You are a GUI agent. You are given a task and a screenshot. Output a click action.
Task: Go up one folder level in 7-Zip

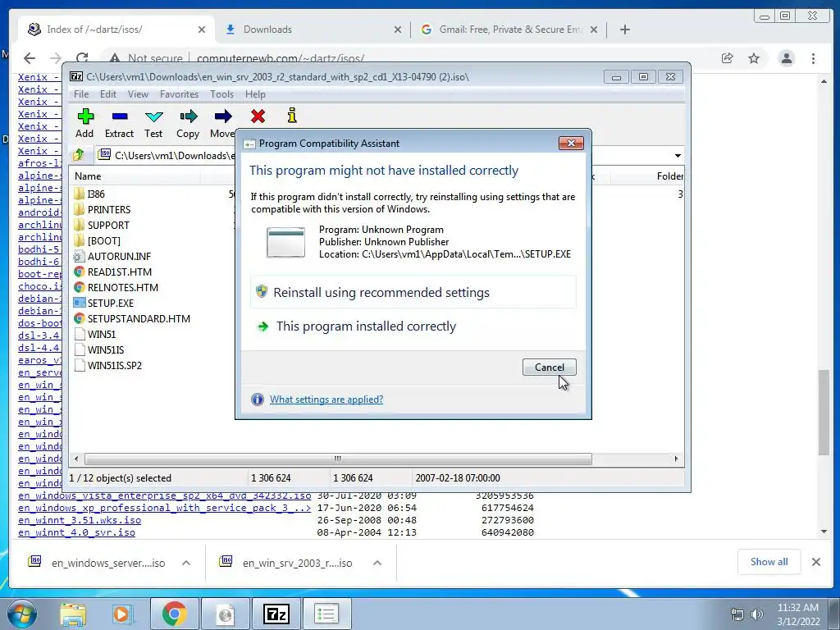point(79,155)
